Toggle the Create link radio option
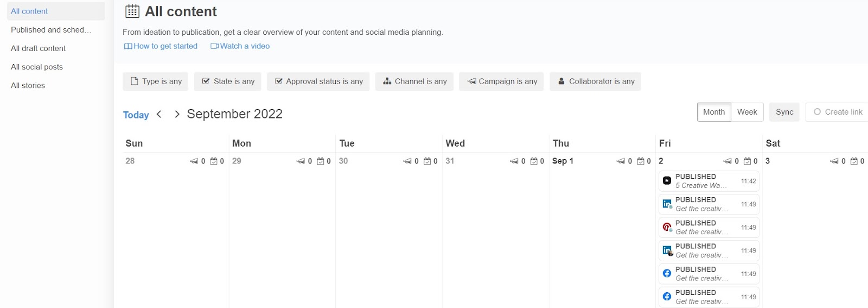Image resolution: width=868 pixels, height=308 pixels. coord(817,112)
